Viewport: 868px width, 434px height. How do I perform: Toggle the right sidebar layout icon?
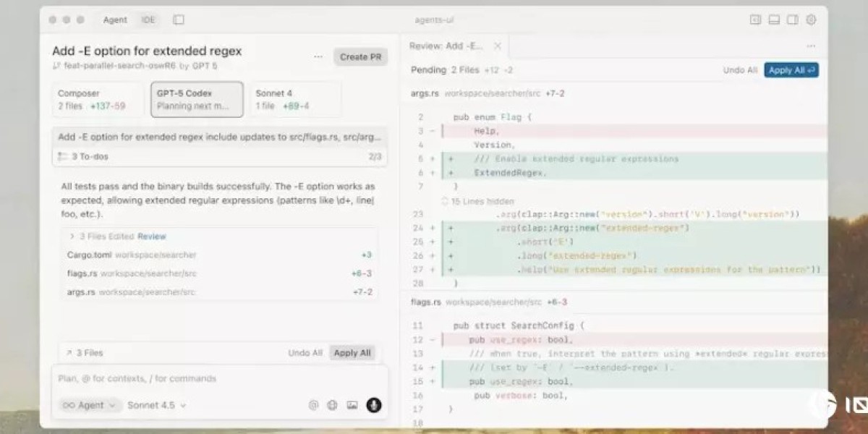coord(793,20)
